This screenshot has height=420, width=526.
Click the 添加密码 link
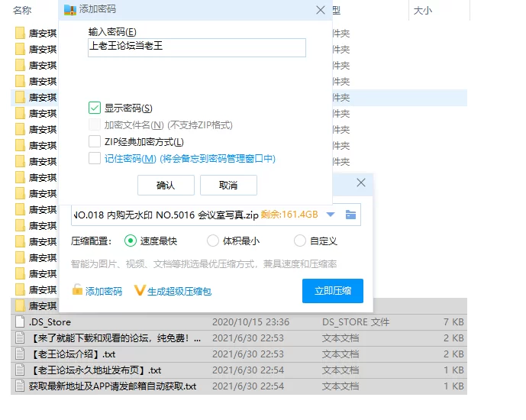point(104,291)
